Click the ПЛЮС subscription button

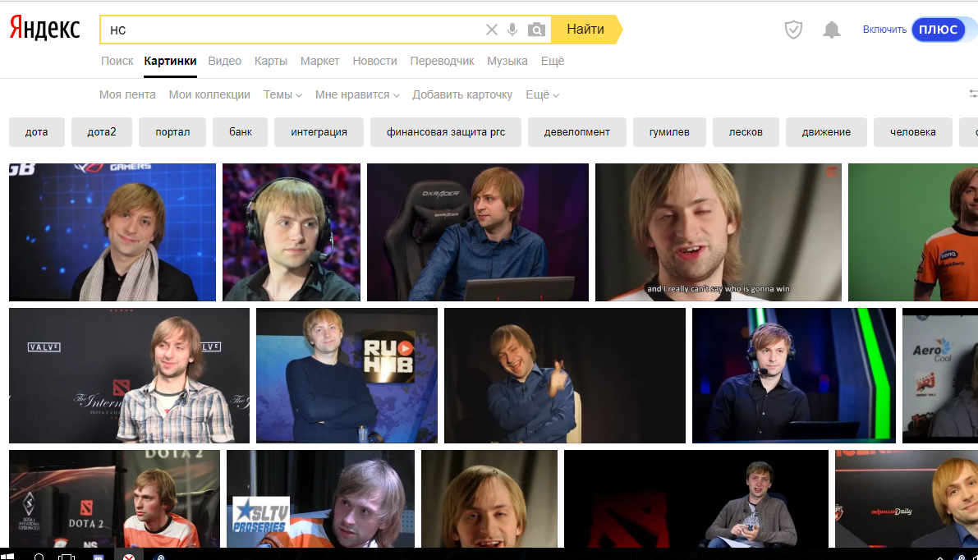click(938, 30)
